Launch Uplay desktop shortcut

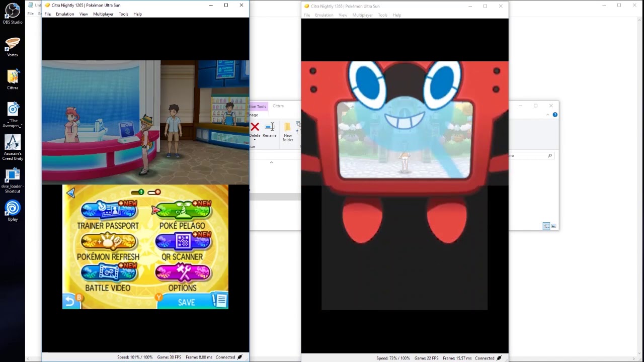13,211
